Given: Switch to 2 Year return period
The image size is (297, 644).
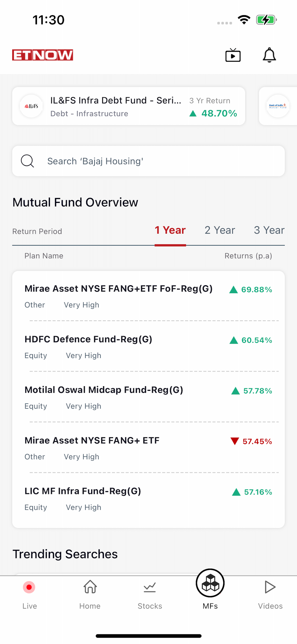Looking at the screenshot, I should click(x=220, y=230).
